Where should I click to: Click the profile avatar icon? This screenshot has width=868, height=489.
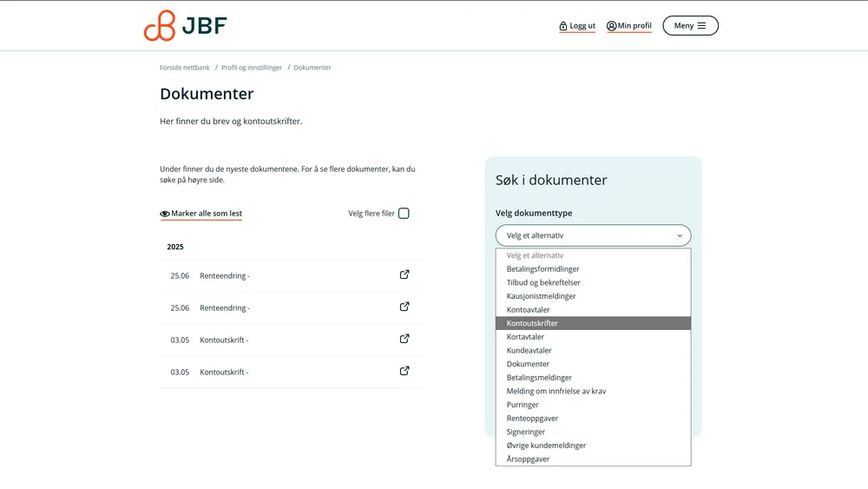(611, 26)
